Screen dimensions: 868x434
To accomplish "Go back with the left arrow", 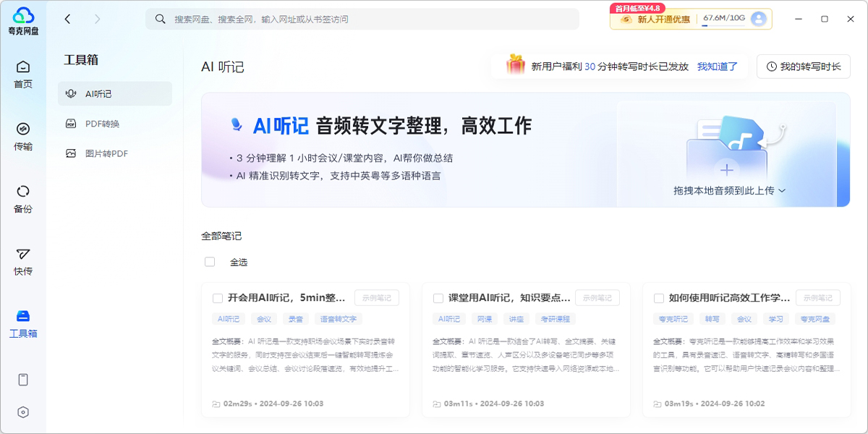I will [67, 19].
